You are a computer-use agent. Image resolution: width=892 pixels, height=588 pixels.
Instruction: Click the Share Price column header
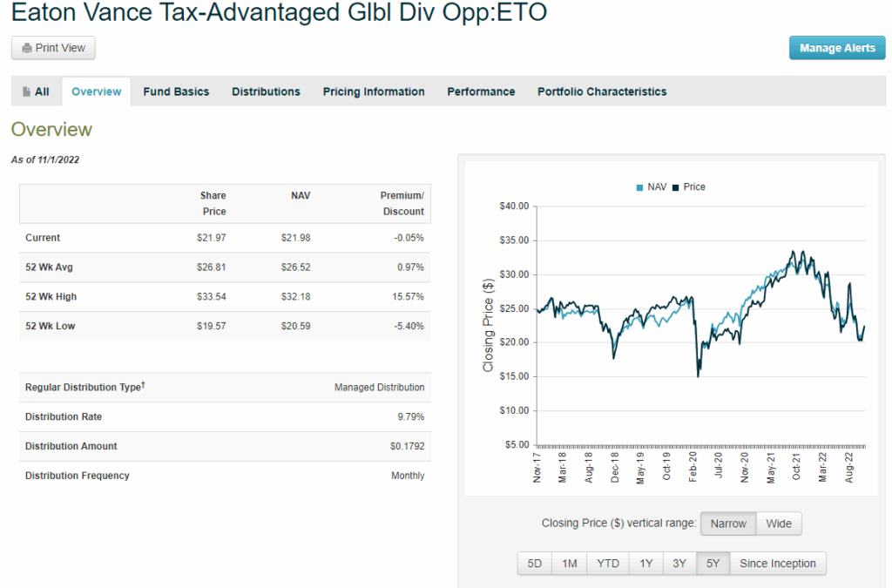[213, 204]
